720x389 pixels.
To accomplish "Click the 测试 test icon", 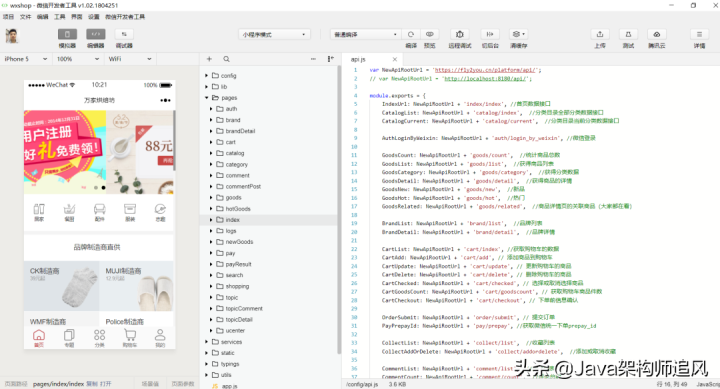I will pos(628,34).
